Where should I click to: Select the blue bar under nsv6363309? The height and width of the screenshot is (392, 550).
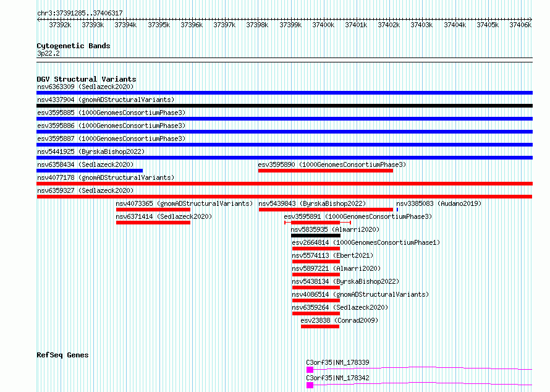point(284,93)
